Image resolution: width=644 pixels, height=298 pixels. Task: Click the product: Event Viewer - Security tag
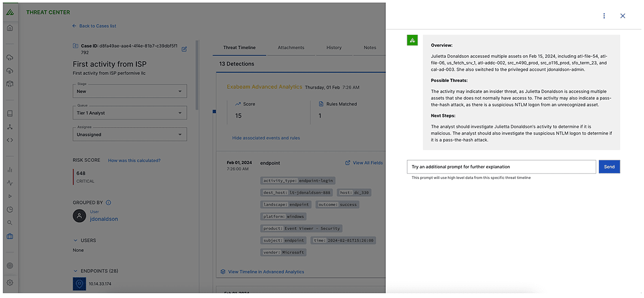point(302,228)
